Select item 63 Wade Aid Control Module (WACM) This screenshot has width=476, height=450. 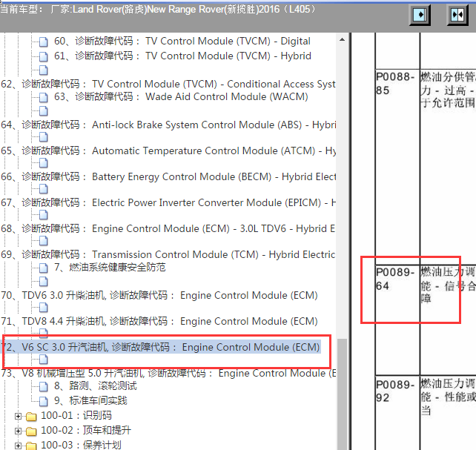tap(181, 96)
